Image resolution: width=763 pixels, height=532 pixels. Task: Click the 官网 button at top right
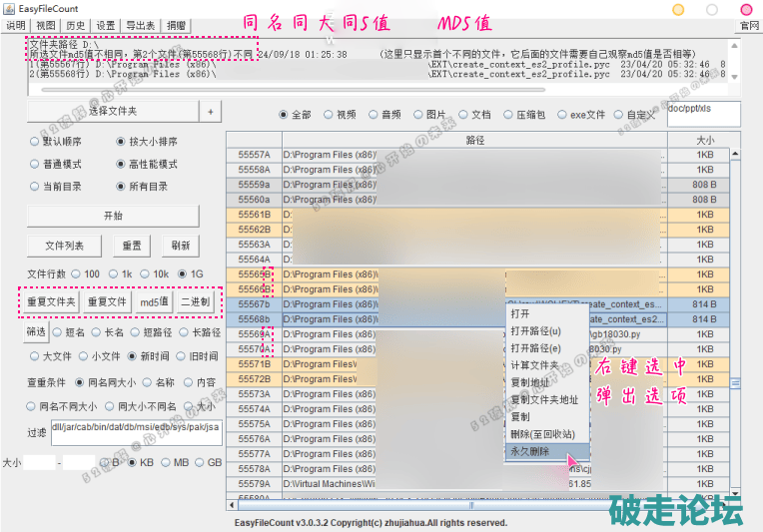749,25
